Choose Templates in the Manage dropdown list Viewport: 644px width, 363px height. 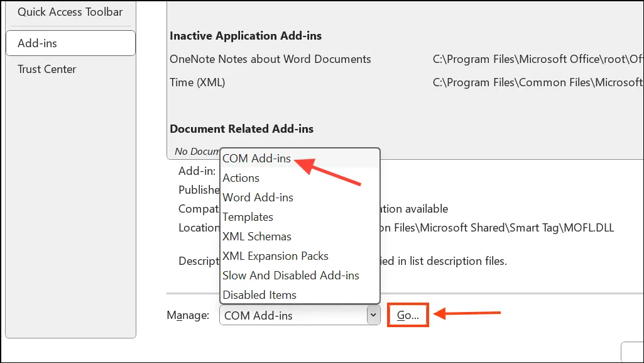click(248, 217)
